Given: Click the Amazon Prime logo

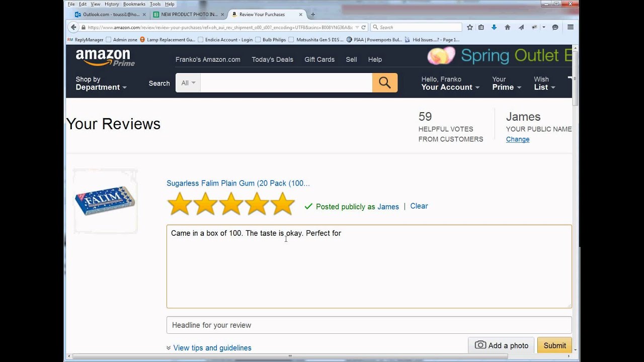Looking at the screenshot, I should pyautogui.click(x=105, y=58).
